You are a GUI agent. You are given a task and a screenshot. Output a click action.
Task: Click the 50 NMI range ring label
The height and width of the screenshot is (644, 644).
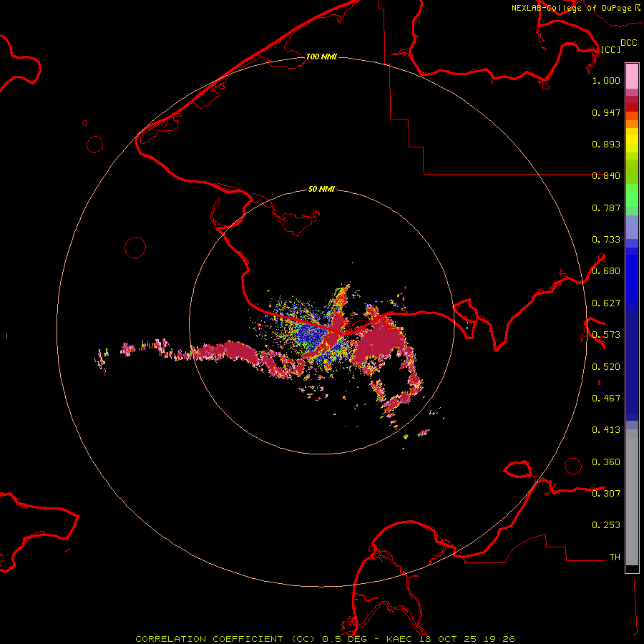(321, 189)
